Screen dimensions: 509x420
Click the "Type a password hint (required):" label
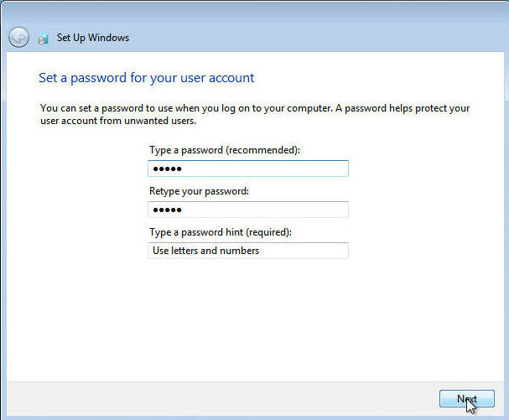pyautogui.click(x=226, y=232)
